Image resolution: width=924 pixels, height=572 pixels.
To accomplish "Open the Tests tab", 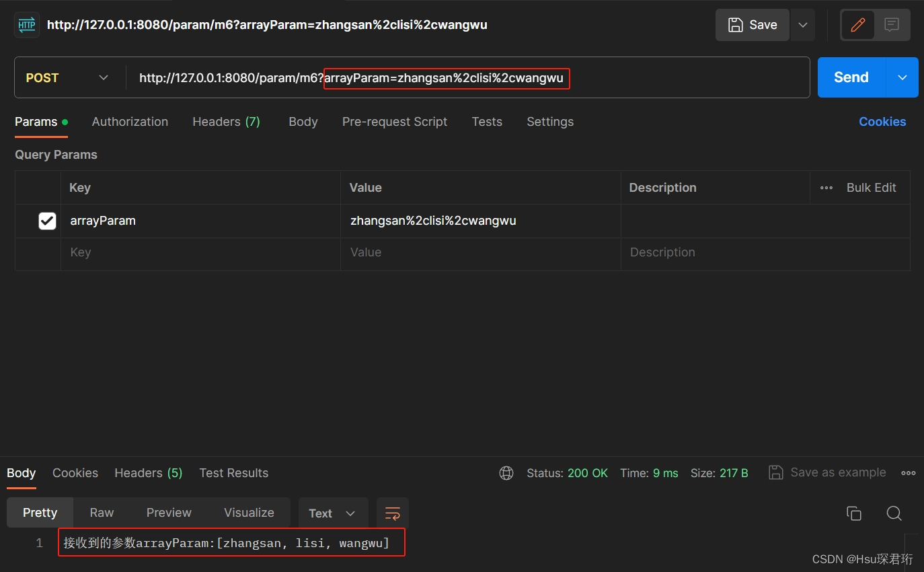I will pyautogui.click(x=487, y=122).
